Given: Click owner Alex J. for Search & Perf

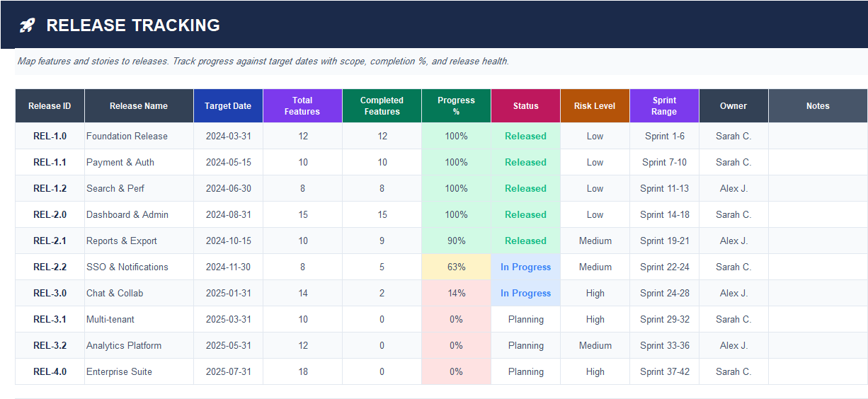Looking at the screenshot, I should pos(733,188).
